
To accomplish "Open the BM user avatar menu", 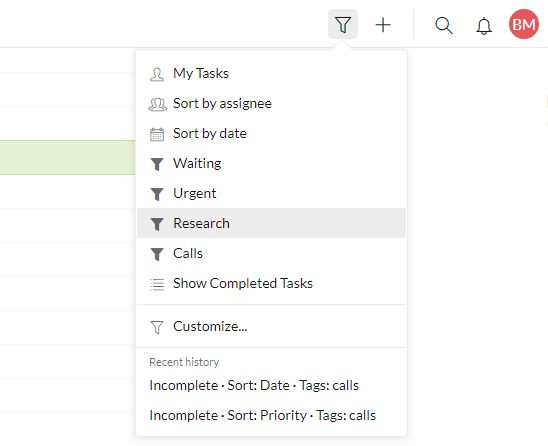I will click(524, 24).
